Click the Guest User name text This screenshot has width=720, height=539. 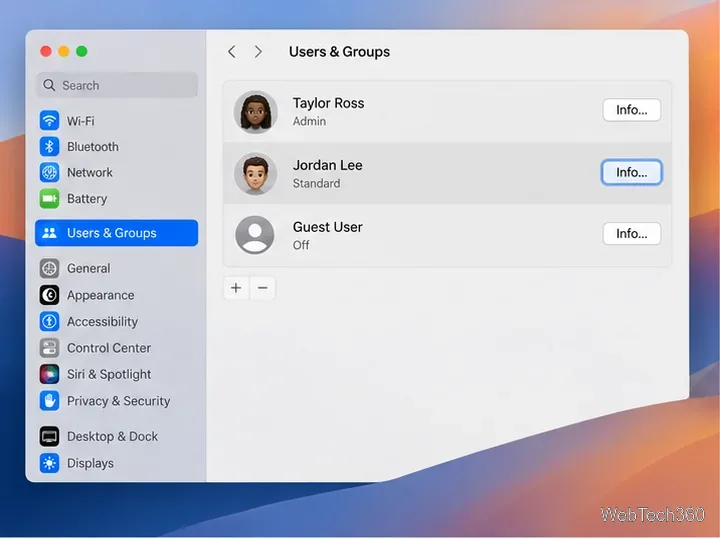click(327, 227)
